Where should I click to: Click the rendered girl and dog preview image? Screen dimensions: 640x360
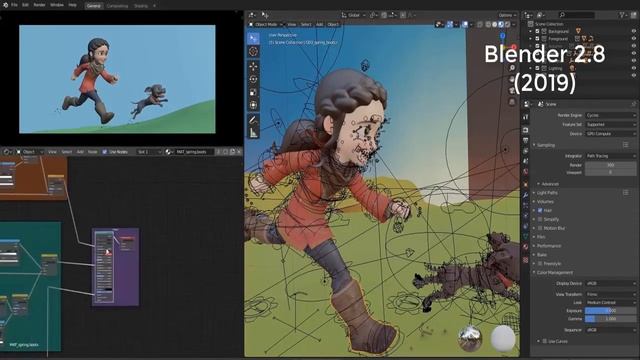click(x=117, y=79)
